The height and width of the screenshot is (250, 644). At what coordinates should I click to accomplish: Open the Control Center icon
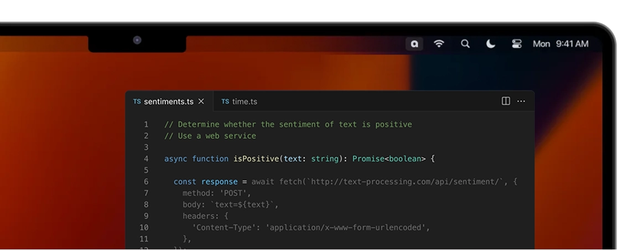(517, 44)
